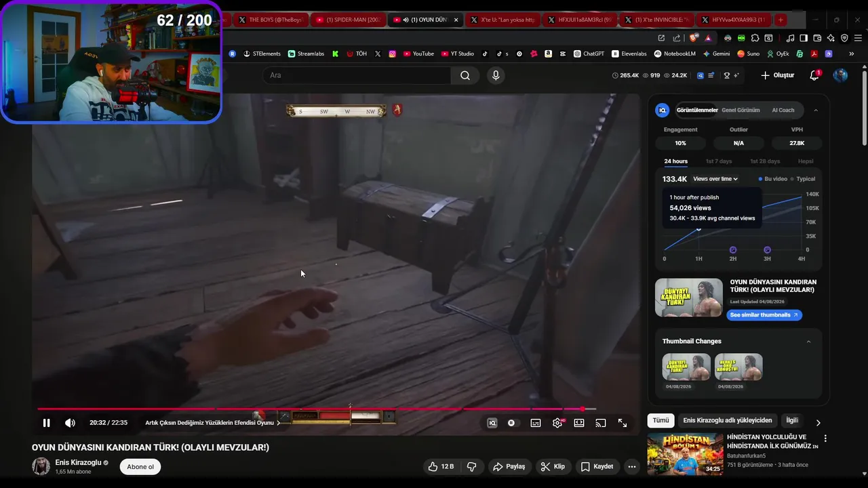This screenshot has width=868, height=488.
Task: Share the video via Paylaş
Action: coord(509,466)
